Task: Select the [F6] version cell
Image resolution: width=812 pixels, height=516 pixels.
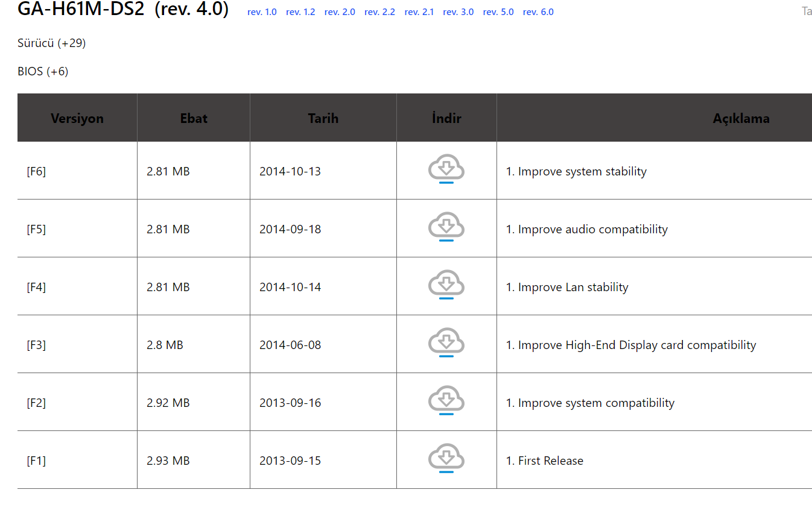Action: tap(77, 171)
